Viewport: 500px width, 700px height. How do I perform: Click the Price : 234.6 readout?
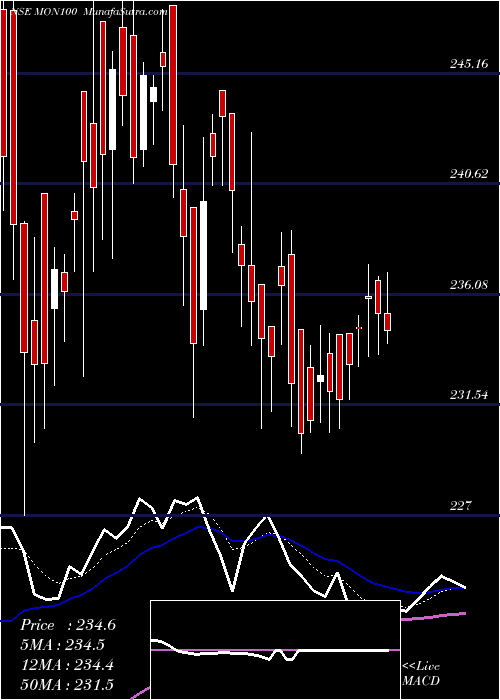[68, 625]
